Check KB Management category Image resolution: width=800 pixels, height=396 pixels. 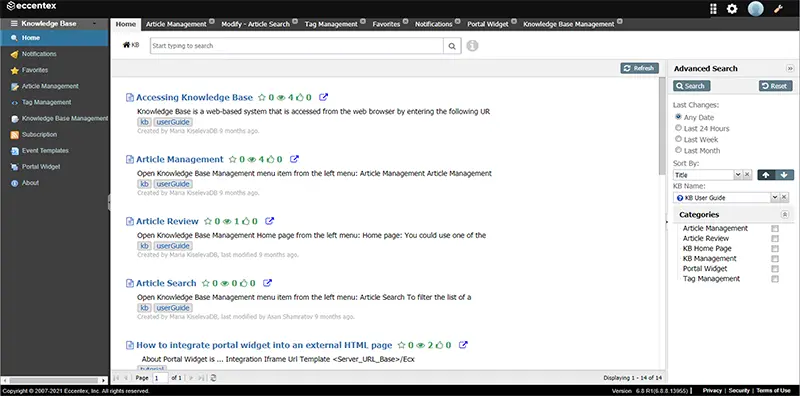point(775,259)
